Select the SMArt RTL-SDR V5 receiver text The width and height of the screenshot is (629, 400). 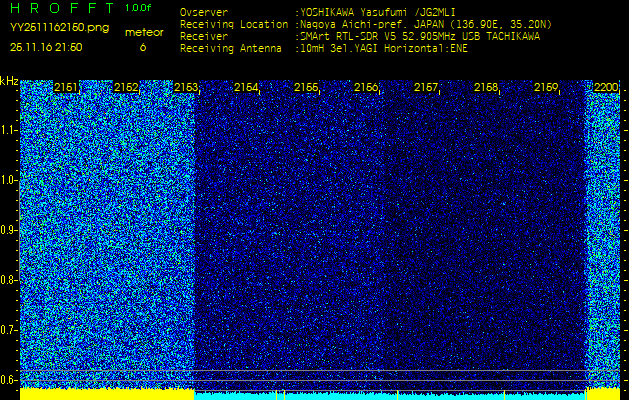[418, 37]
